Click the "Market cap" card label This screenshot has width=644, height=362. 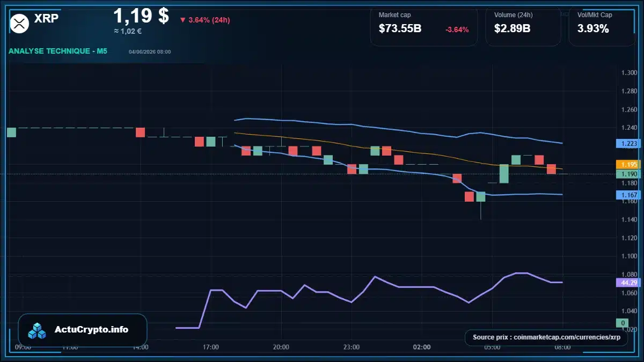pyautogui.click(x=394, y=15)
